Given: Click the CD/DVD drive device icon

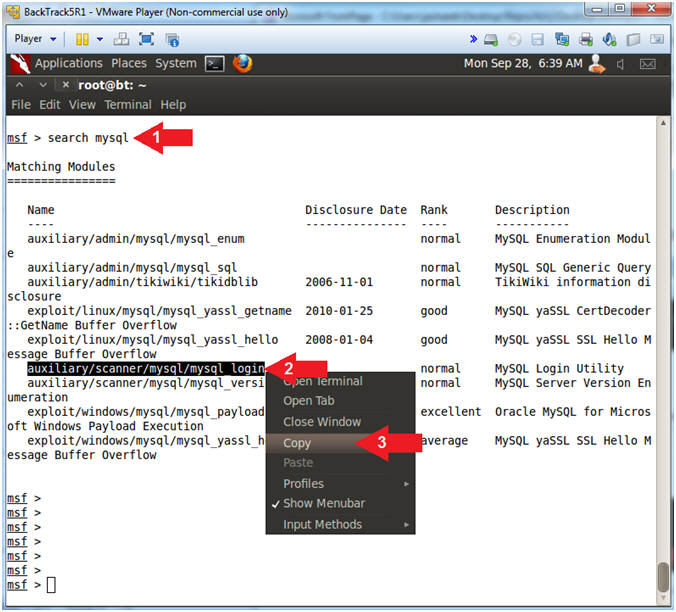Looking at the screenshot, I should pyautogui.click(x=514, y=40).
